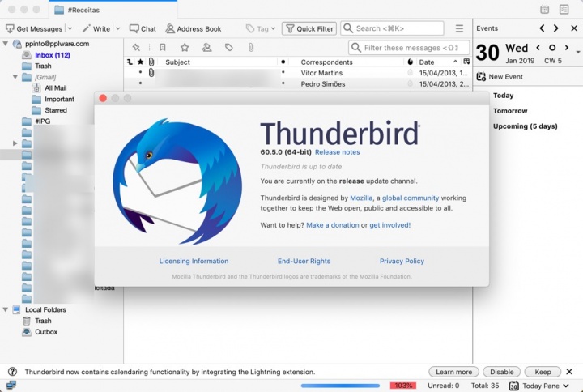Open the Thunderbird application menu (hamburger)
Screen dimensions: 583x392
pos(460,28)
